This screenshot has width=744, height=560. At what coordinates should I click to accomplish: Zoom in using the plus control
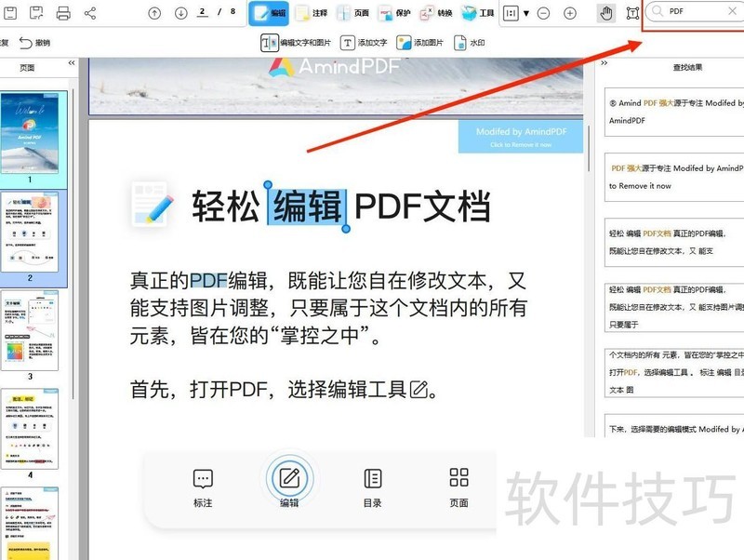pyautogui.click(x=569, y=13)
